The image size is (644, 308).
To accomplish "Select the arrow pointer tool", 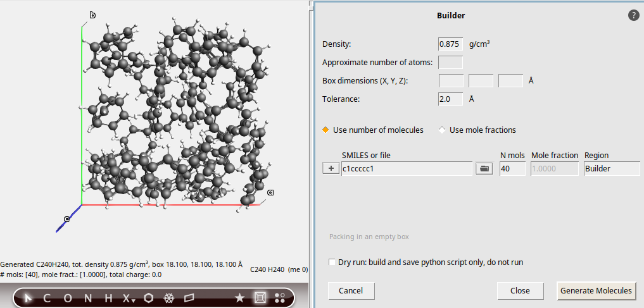I will 27,298.
